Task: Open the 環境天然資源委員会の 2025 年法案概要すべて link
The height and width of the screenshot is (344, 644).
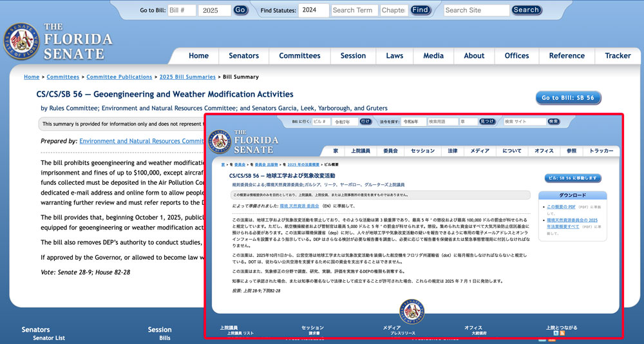Action: (x=572, y=223)
